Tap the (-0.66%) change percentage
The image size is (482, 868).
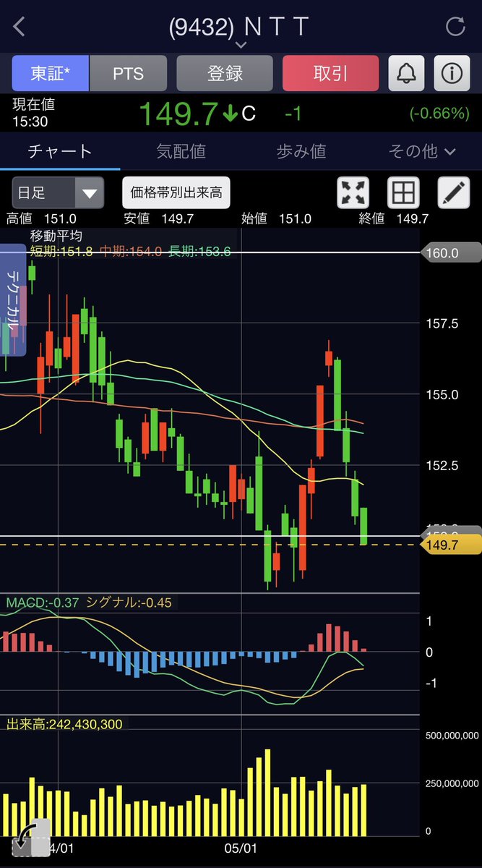pyautogui.click(x=439, y=114)
